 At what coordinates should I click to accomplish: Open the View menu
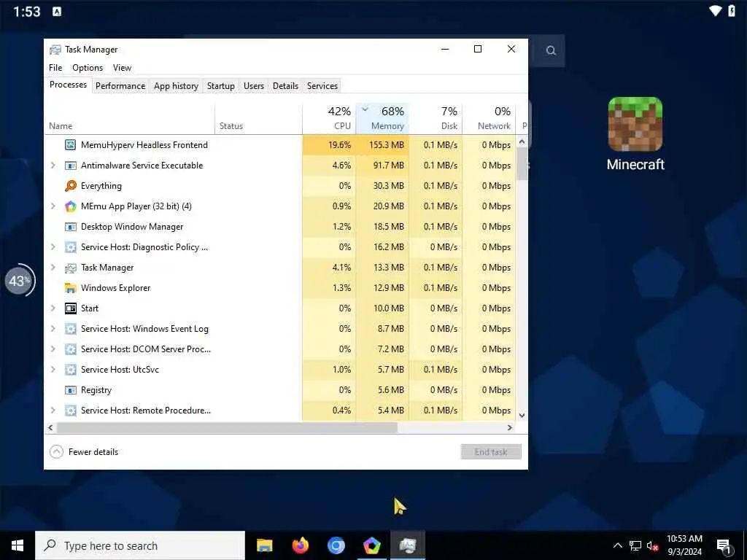point(122,68)
